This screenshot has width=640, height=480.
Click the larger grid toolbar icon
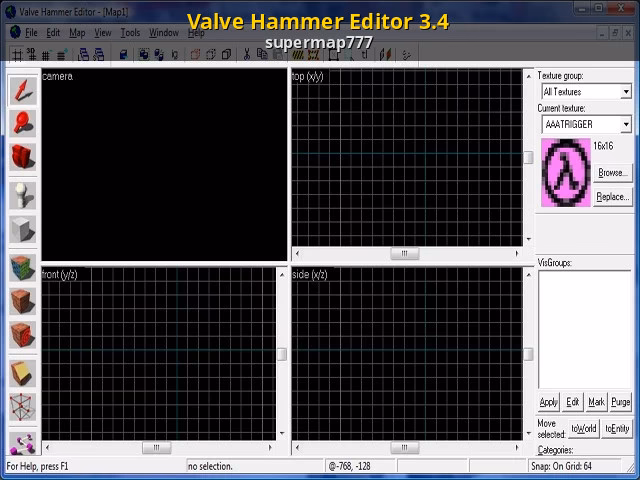[61, 54]
